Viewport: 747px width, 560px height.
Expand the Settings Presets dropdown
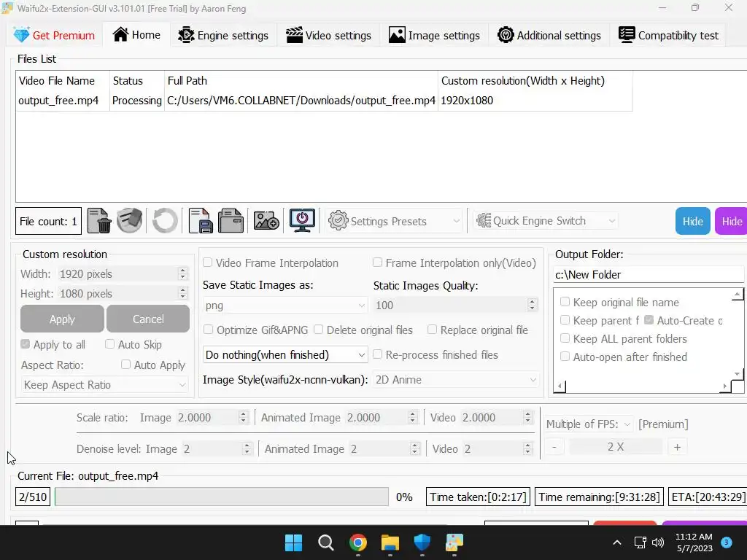coord(393,221)
